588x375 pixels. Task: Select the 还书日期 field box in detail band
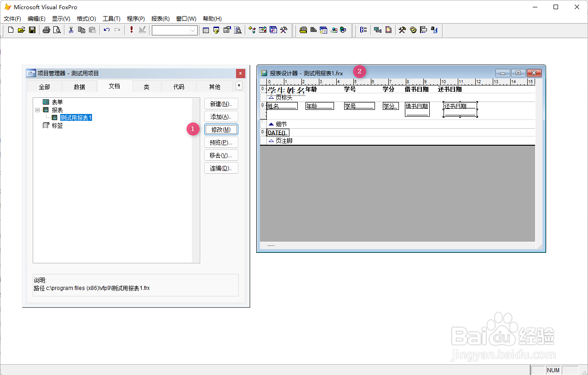(460, 109)
